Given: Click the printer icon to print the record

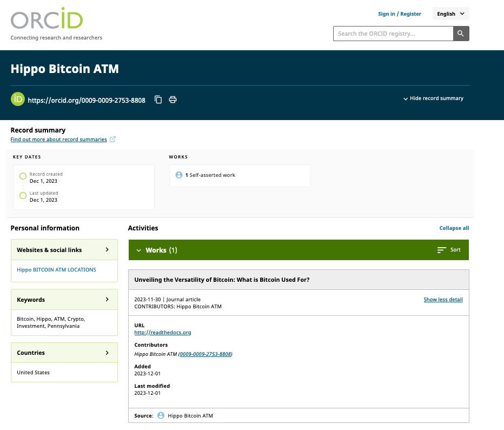Looking at the screenshot, I should tap(173, 100).
